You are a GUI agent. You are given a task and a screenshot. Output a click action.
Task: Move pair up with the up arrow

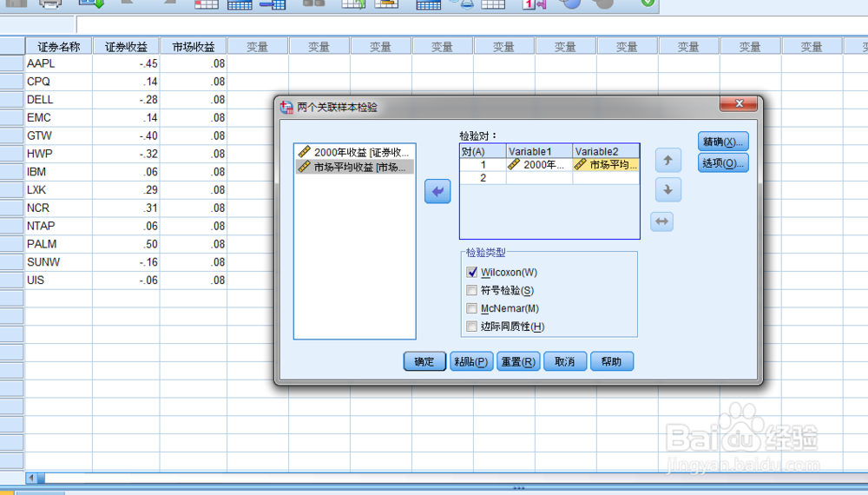667,161
